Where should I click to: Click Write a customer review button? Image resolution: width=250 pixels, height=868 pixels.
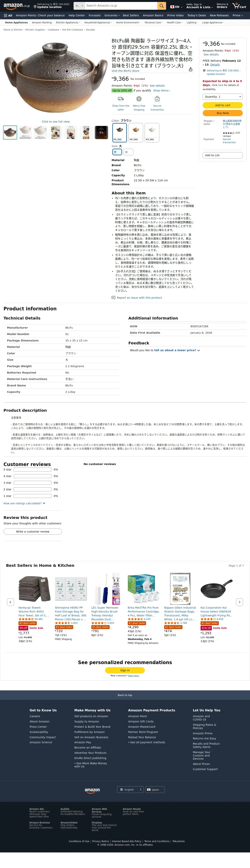click(33, 532)
